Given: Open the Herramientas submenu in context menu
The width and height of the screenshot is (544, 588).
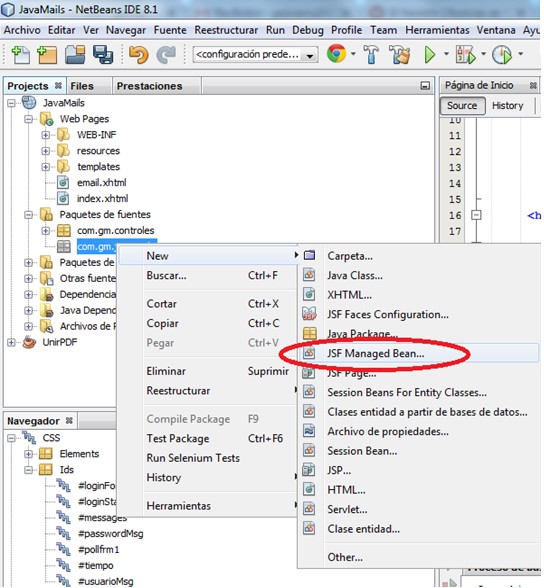Looking at the screenshot, I should pyautogui.click(x=208, y=506).
